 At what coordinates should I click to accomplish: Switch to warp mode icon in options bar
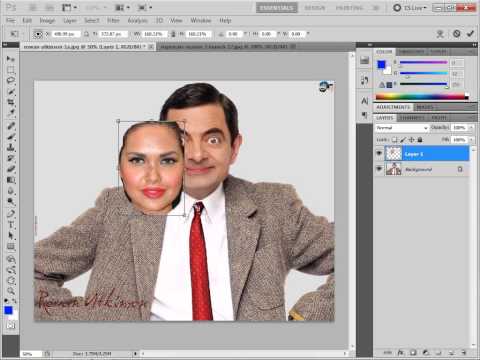[x=440, y=34]
